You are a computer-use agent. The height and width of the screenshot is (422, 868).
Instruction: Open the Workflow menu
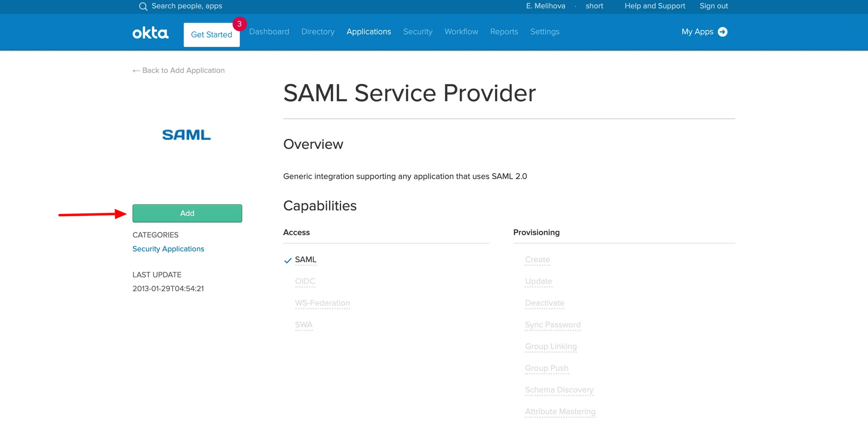point(461,32)
